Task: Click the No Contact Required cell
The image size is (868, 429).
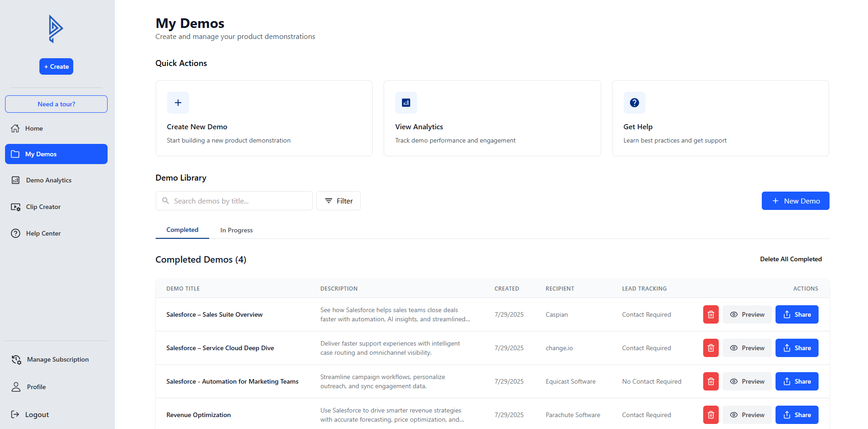Action: (651, 381)
